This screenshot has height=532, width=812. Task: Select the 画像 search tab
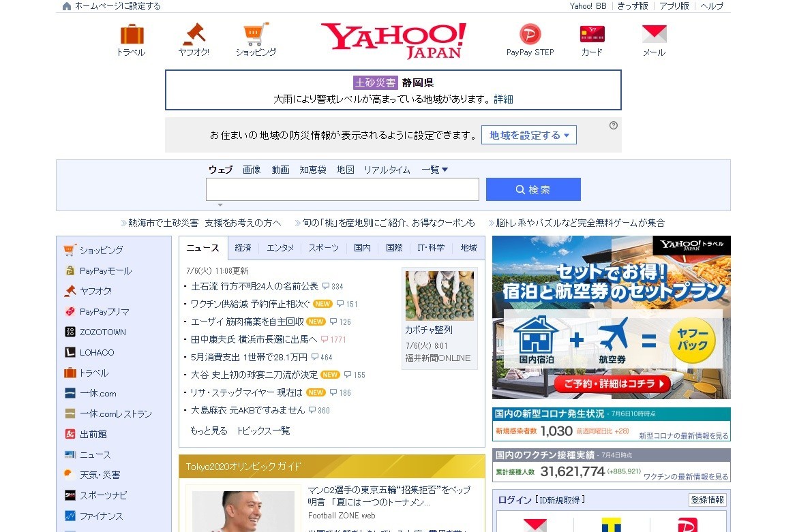click(x=252, y=170)
